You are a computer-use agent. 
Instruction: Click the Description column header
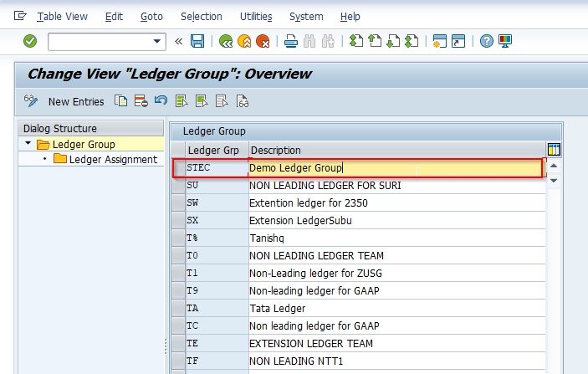(x=396, y=150)
